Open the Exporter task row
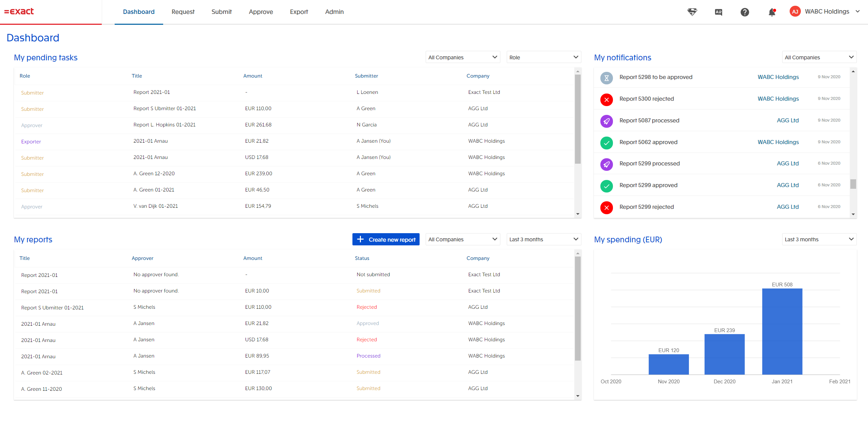 [294, 141]
